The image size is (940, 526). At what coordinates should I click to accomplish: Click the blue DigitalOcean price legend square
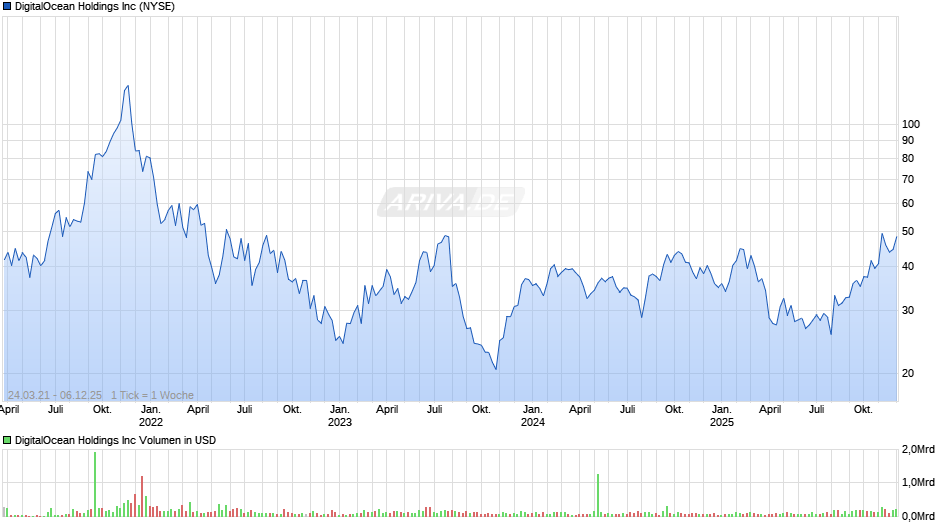[x=7, y=7]
